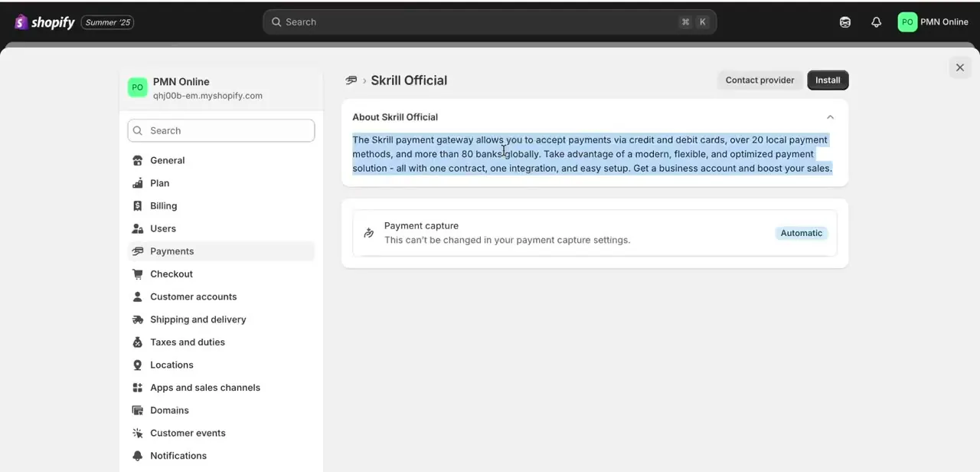This screenshot has height=472, width=980.
Task: Click the Payment capture label
Action: click(421, 226)
